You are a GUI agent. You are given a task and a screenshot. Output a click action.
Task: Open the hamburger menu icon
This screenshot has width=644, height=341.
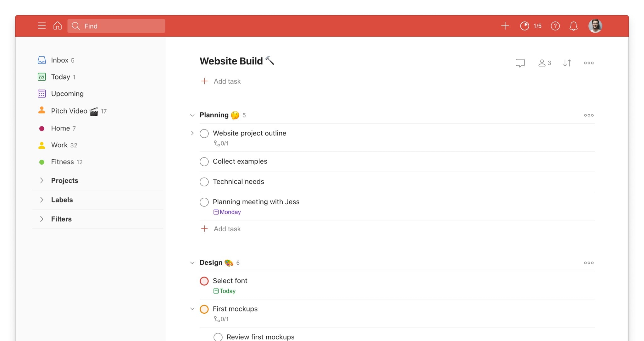pos(42,26)
